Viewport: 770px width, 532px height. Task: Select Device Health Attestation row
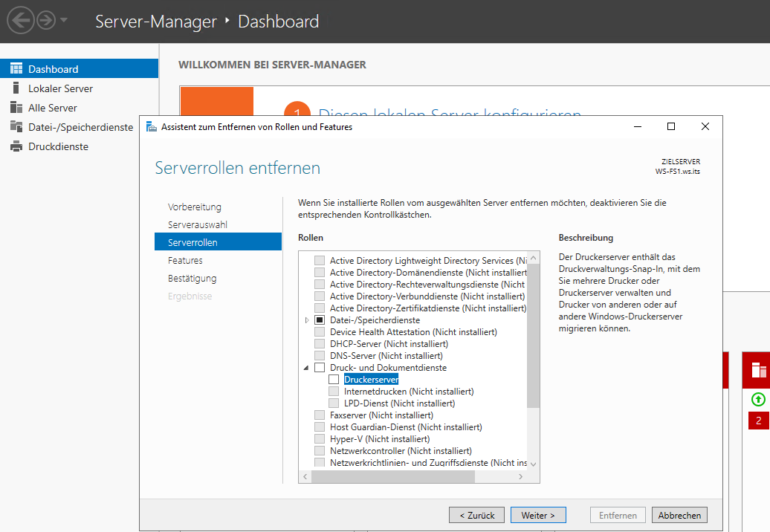(413, 332)
